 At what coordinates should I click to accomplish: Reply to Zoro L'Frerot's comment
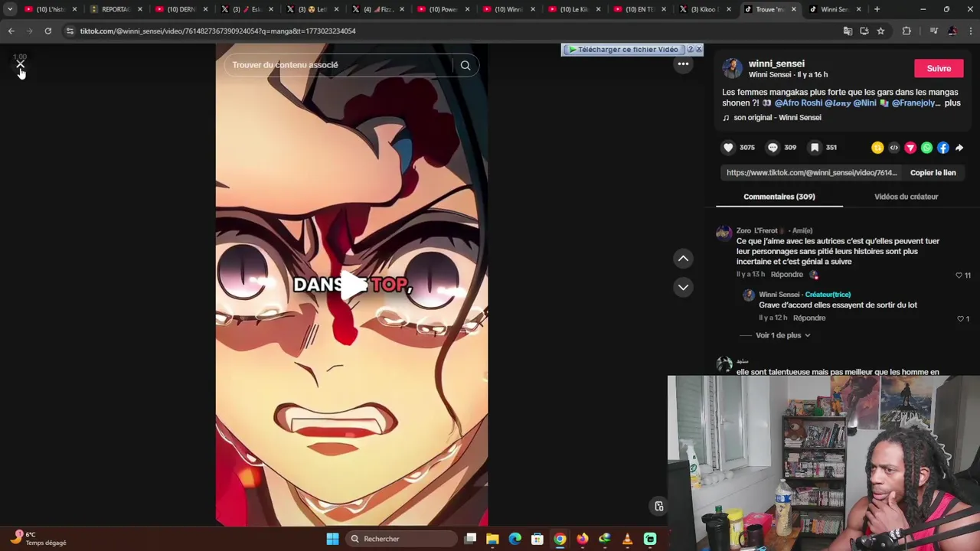pos(787,274)
